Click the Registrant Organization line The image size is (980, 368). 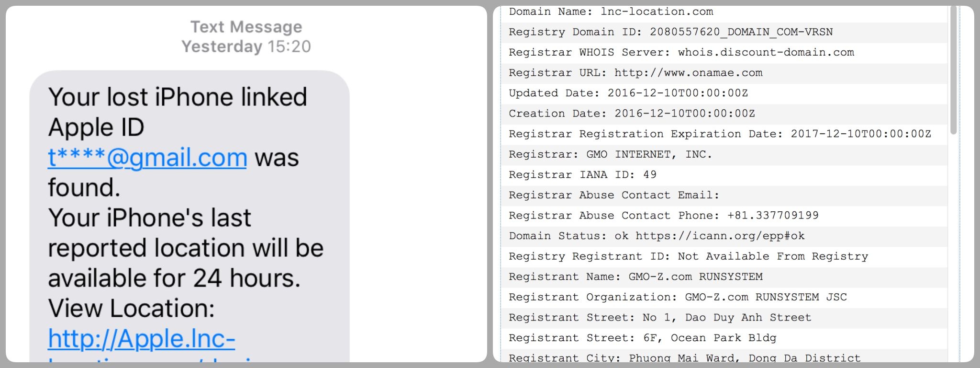pos(677,297)
